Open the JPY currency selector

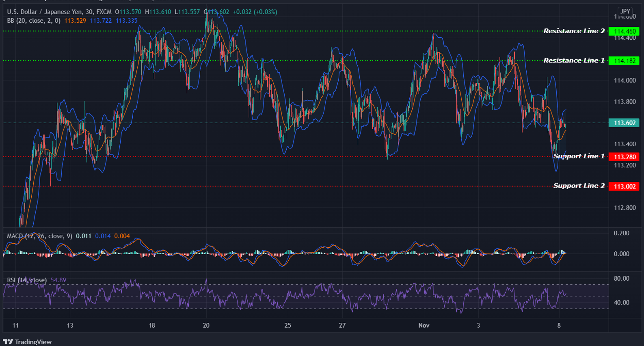click(625, 11)
